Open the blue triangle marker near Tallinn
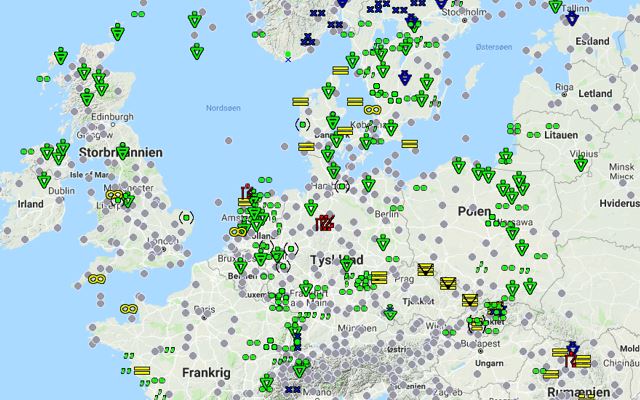 572,18
